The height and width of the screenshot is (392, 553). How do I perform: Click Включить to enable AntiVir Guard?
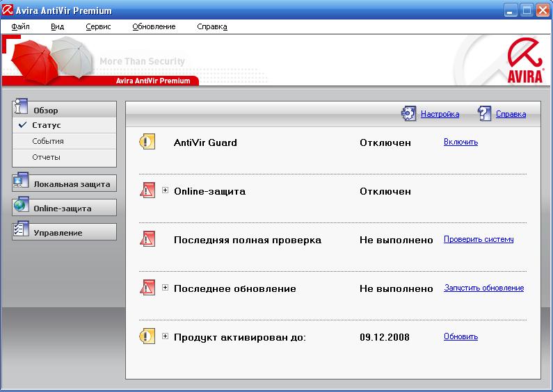[x=460, y=142]
